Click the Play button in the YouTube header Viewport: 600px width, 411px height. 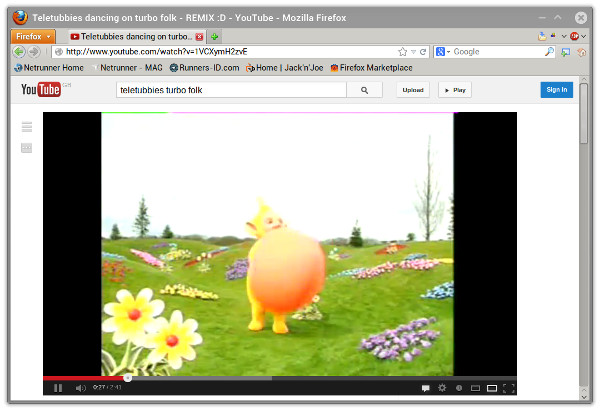coord(455,90)
